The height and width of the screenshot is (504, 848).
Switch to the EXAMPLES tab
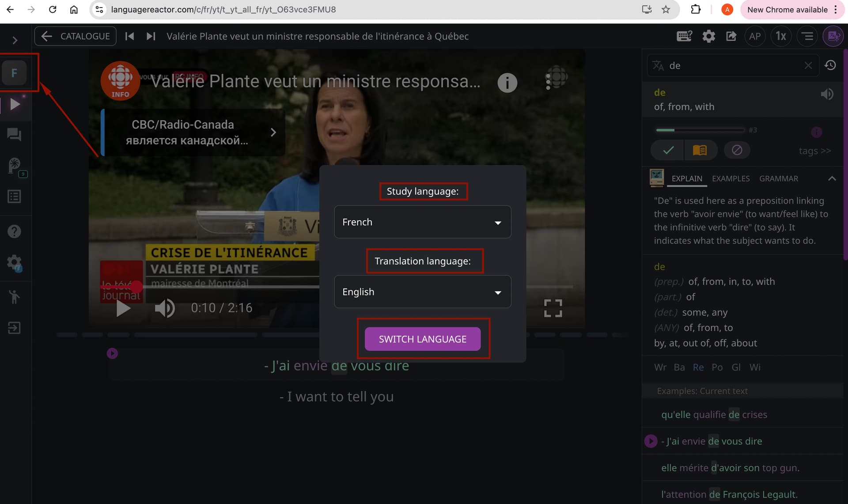pos(731,178)
